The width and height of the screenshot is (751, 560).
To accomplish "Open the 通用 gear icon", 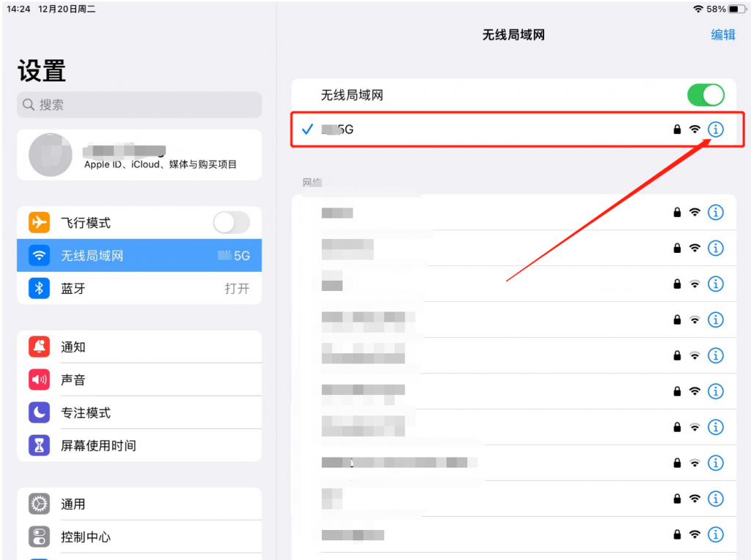I will [39, 504].
